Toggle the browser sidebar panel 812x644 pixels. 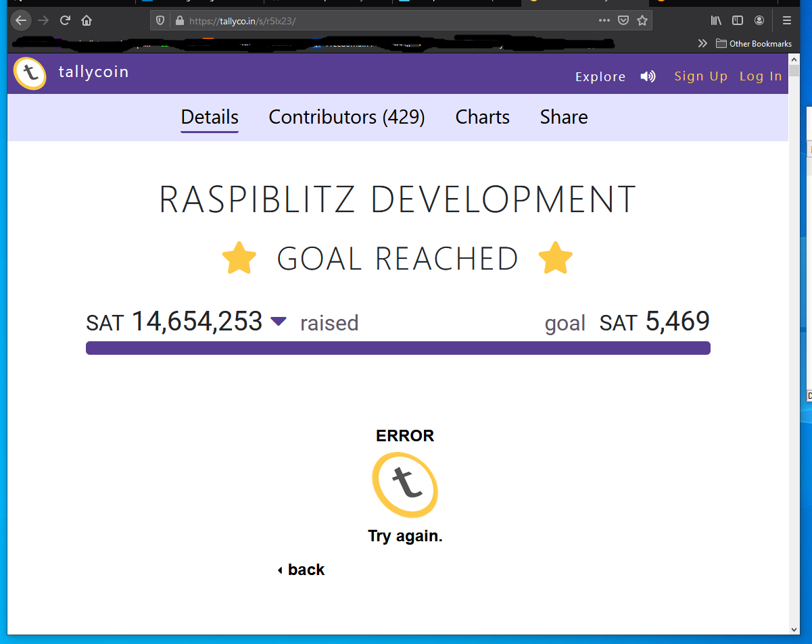pos(737,20)
